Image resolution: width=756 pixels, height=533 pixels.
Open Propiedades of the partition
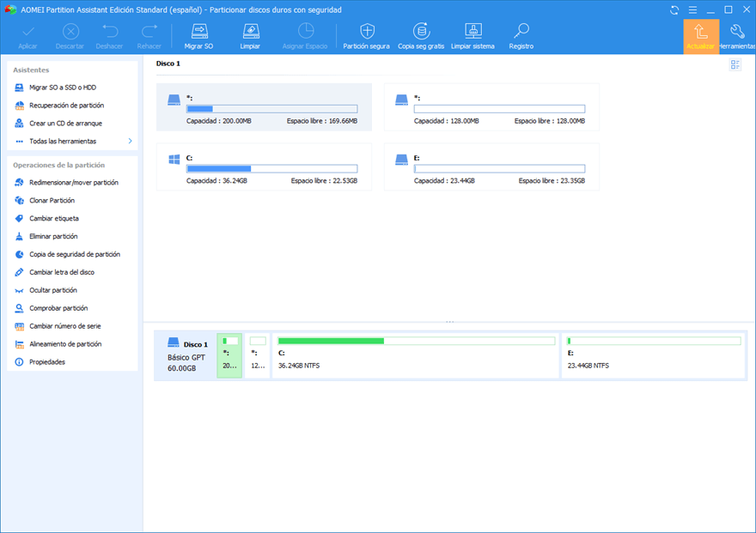[46, 362]
